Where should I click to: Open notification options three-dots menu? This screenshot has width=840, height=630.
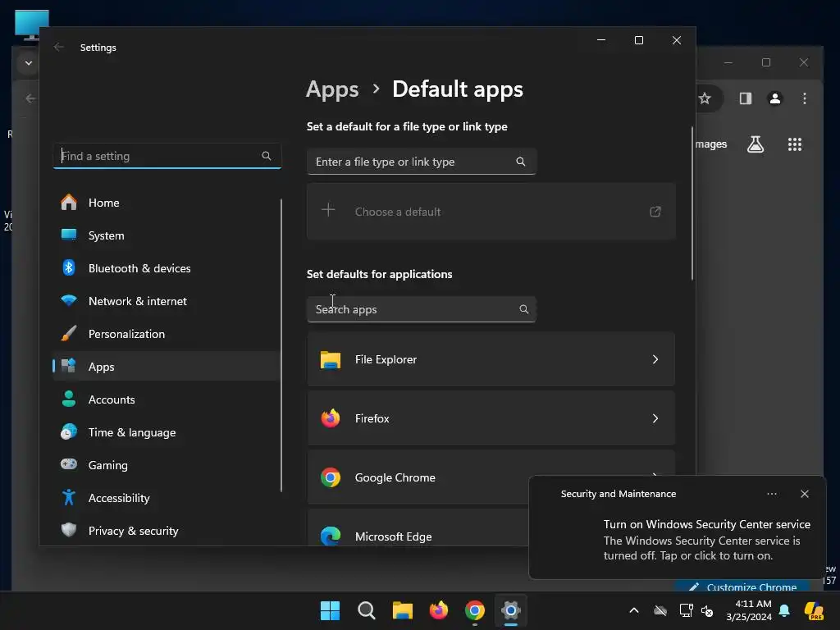[x=772, y=494]
